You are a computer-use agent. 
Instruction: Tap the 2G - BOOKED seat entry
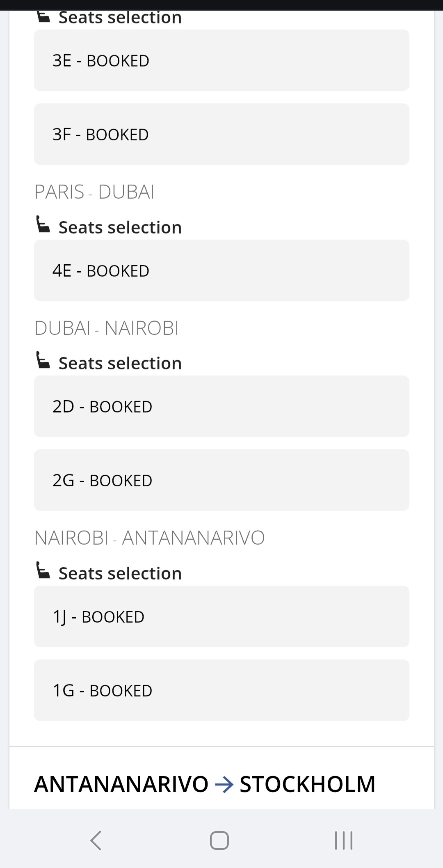(x=221, y=480)
